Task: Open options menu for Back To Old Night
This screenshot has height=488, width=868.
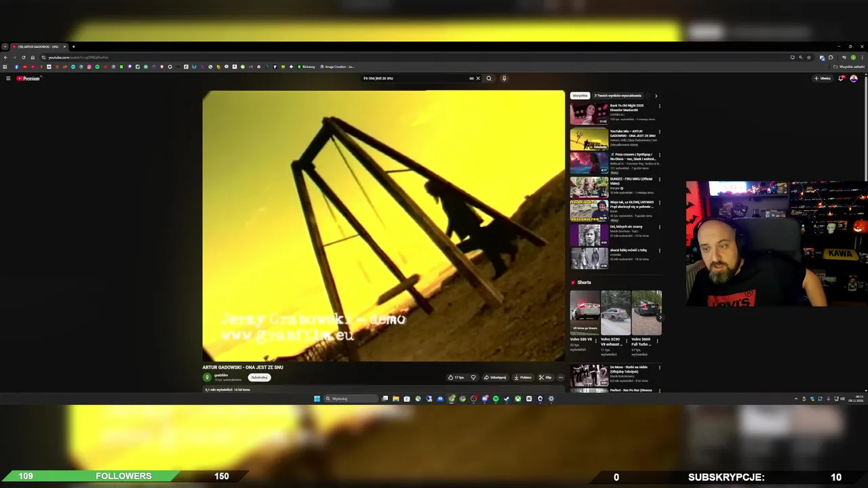Action: tap(659, 106)
